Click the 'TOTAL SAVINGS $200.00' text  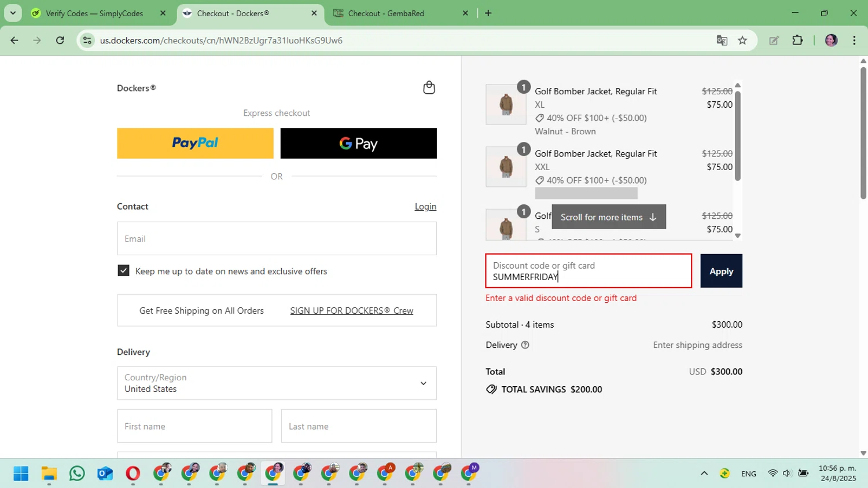[551, 390]
